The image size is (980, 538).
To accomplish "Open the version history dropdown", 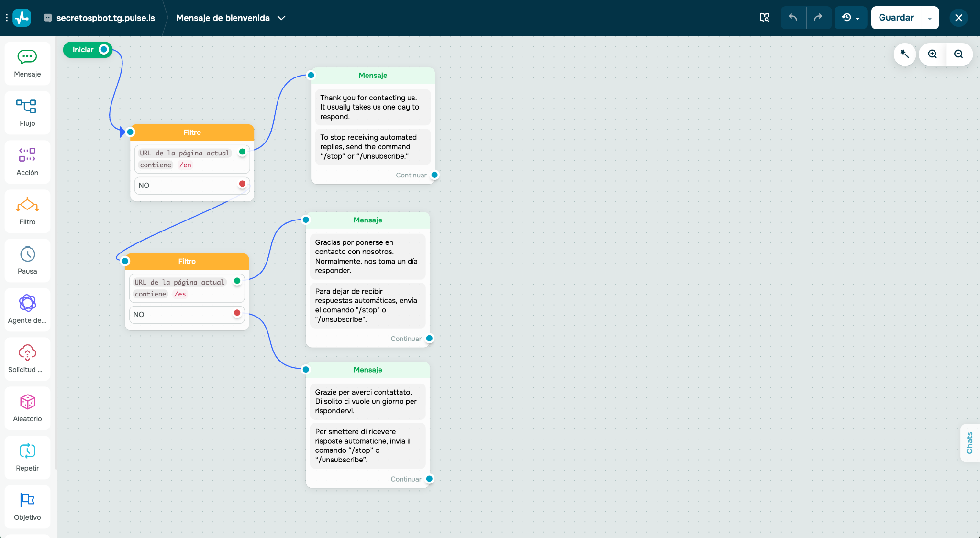I will click(851, 18).
